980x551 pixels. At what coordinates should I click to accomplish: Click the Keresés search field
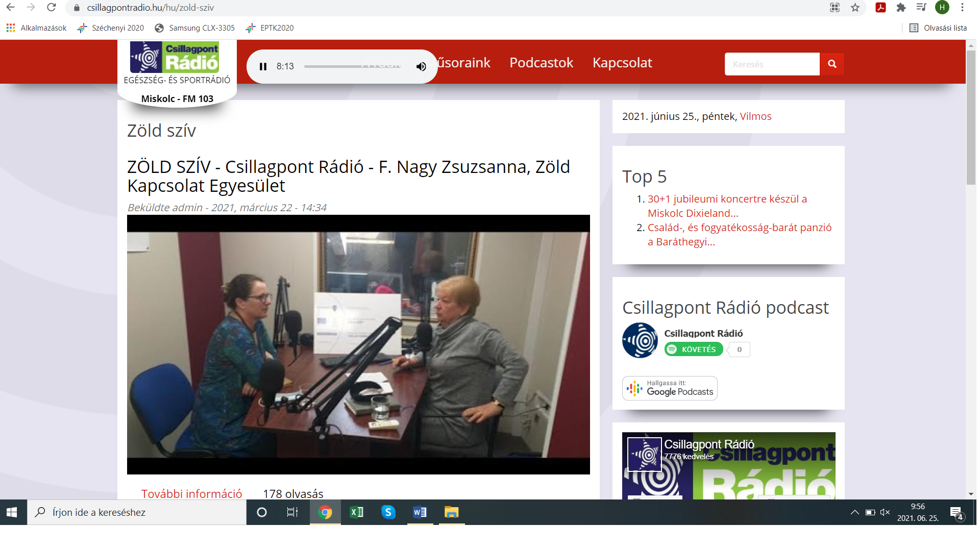(x=772, y=64)
